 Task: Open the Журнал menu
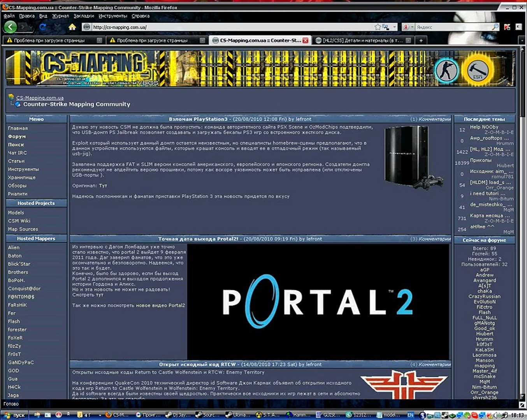pyautogui.click(x=61, y=16)
